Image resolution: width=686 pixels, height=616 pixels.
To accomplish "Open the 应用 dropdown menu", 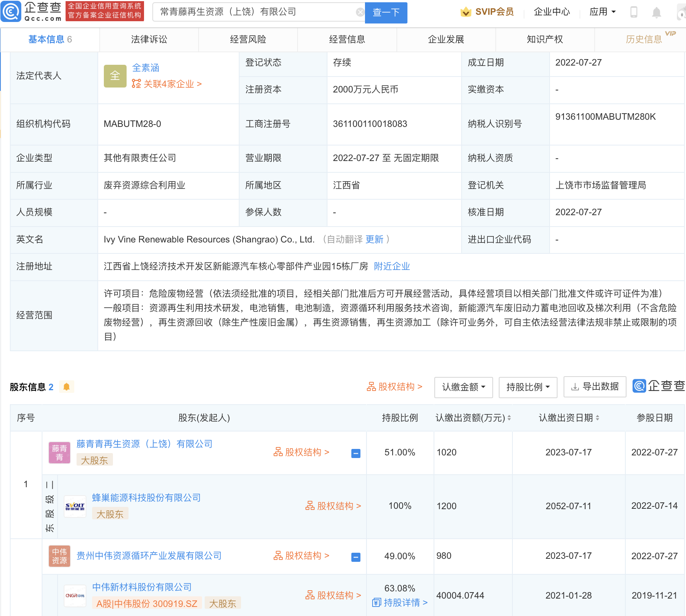I will (603, 12).
